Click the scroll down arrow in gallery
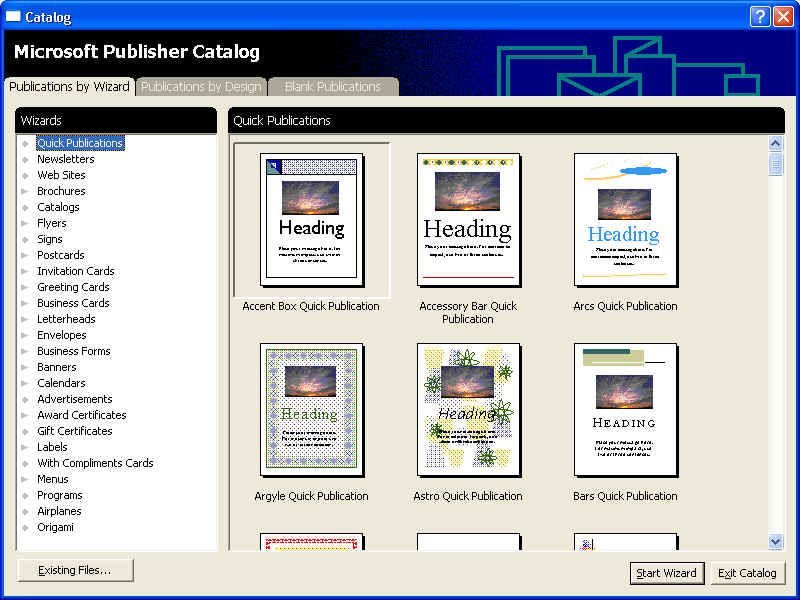This screenshot has height=600, width=800. point(776,541)
